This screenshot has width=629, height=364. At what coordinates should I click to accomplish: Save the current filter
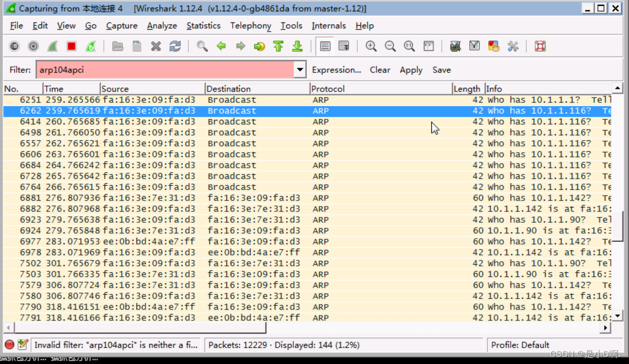pyautogui.click(x=441, y=70)
